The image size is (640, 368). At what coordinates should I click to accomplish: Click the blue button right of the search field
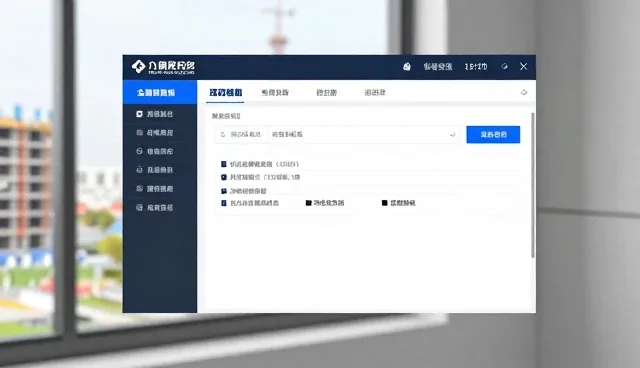click(493, 135)
